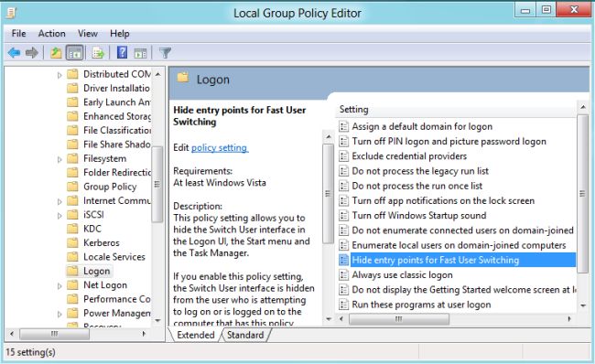
Task: Click the Back arrow toolbar icon
Action: [x=14, y=53]
